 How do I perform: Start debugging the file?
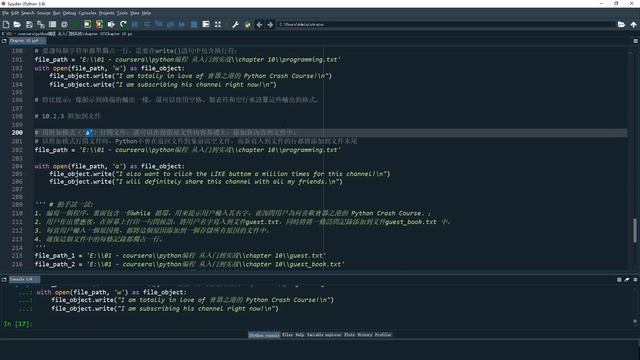(x=135, y=24)
